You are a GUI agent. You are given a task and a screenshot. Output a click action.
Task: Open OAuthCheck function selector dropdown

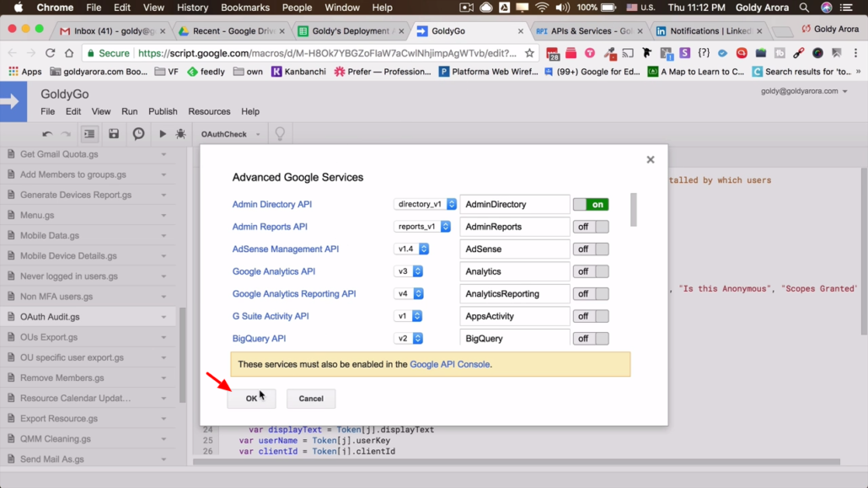[230, 134]
